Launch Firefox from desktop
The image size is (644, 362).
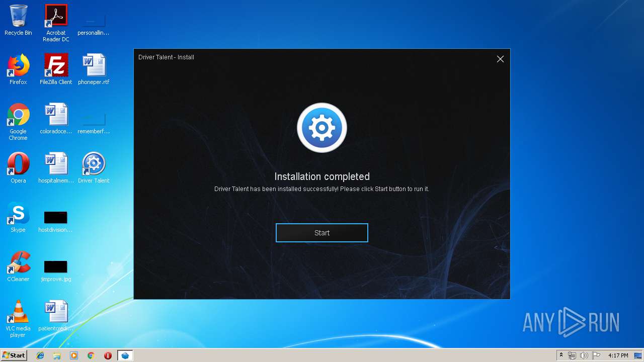click(18, 69)
